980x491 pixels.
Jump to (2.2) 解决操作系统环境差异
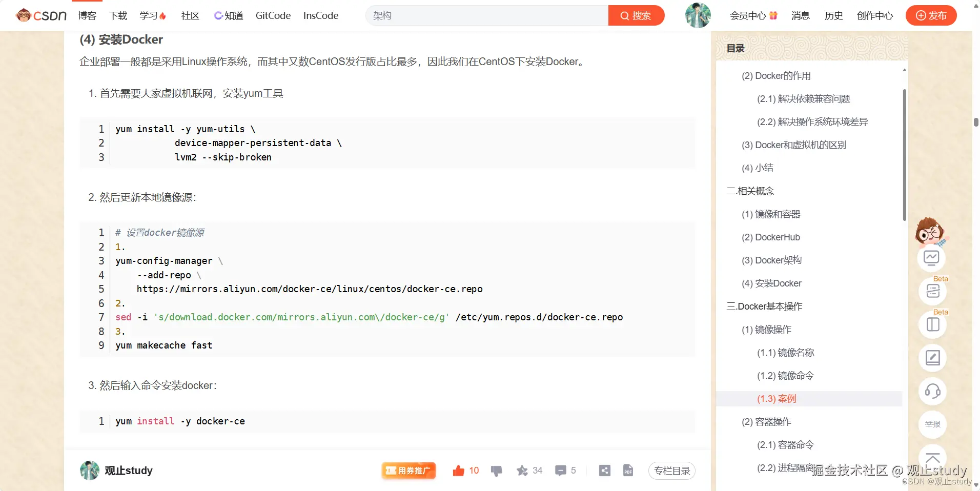tap(812, 122)
